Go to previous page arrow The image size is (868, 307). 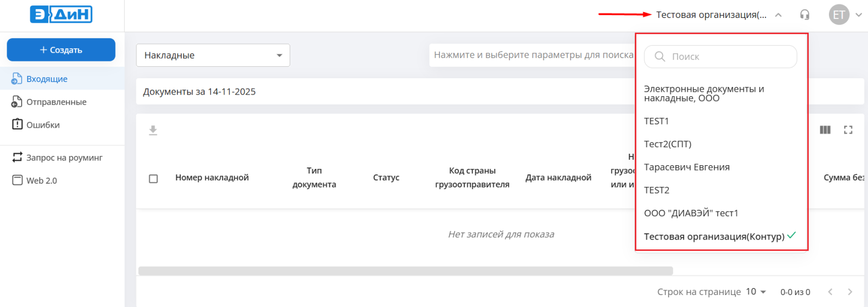coord(830,292)
